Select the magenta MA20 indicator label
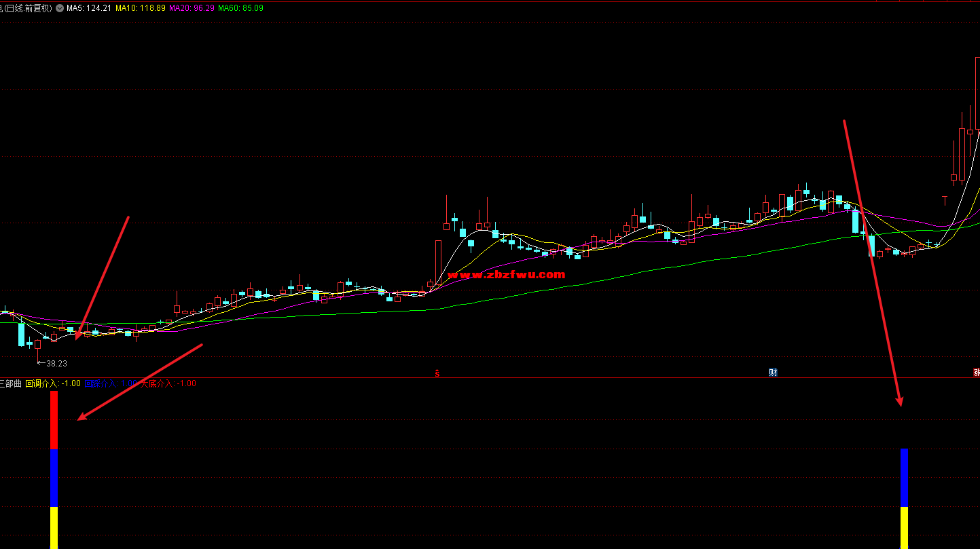 pos(192,8)
